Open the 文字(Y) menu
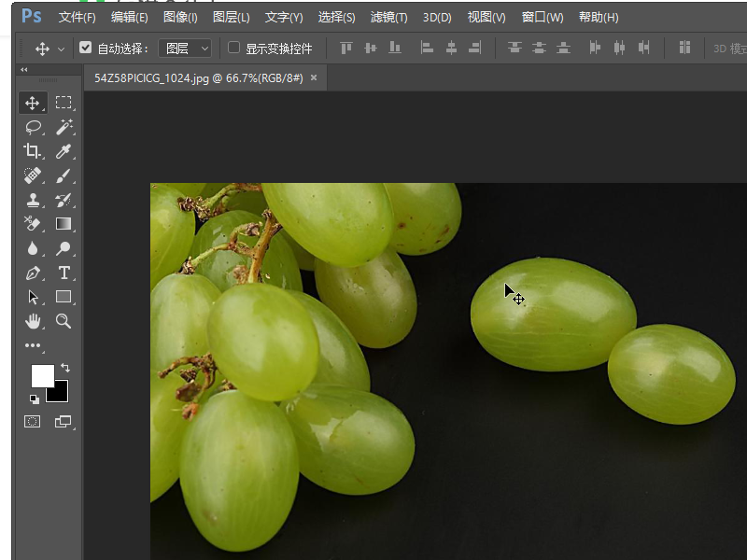Screen dimensions: 747x560 pos(284,18)
